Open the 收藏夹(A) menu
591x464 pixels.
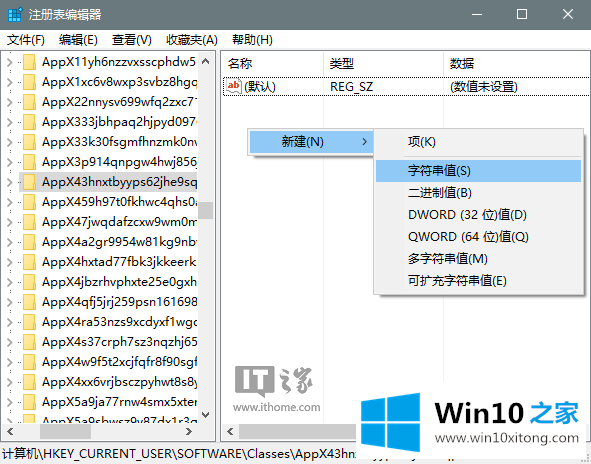point(192,40)
